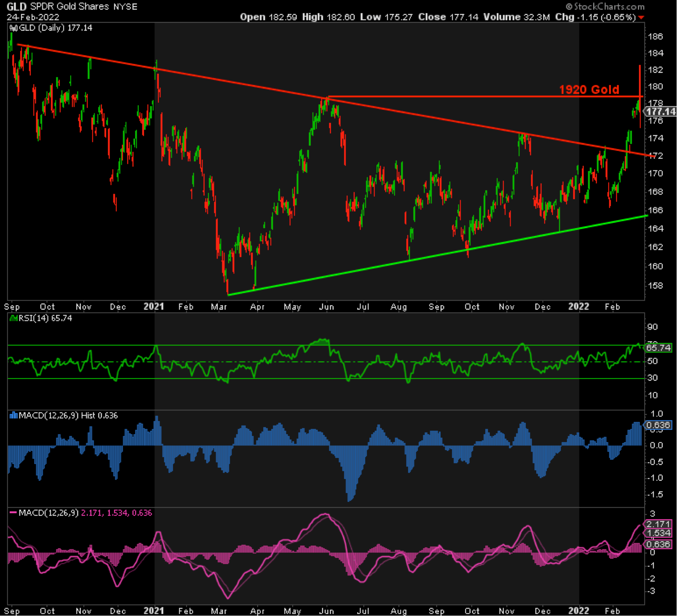Screen dimensions: 677x616
Task: Click the 2022 label under the price chart
Action: point(578,307)
